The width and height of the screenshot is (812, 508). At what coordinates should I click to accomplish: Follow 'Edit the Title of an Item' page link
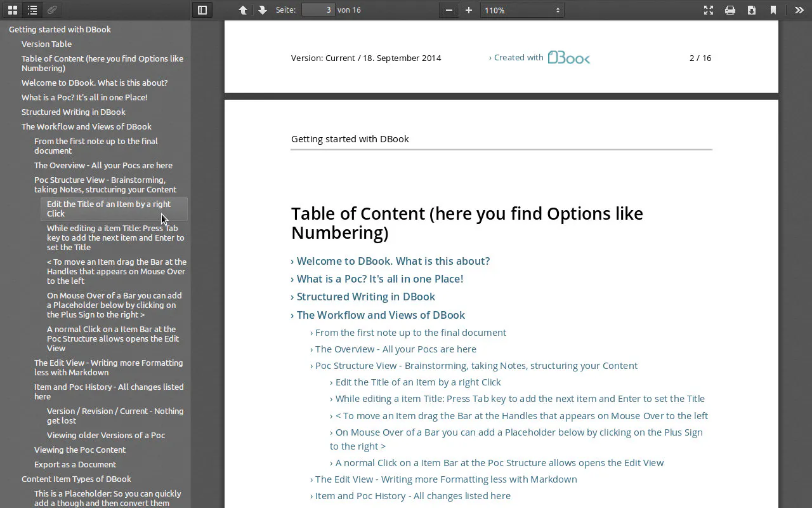coord(416,382)
